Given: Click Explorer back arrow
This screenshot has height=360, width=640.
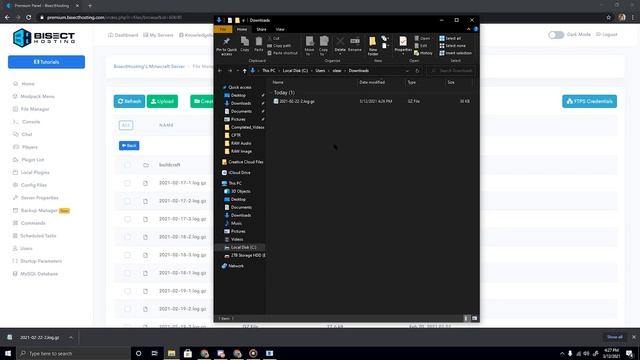Looking at the screenshot, I should point(220,71).
